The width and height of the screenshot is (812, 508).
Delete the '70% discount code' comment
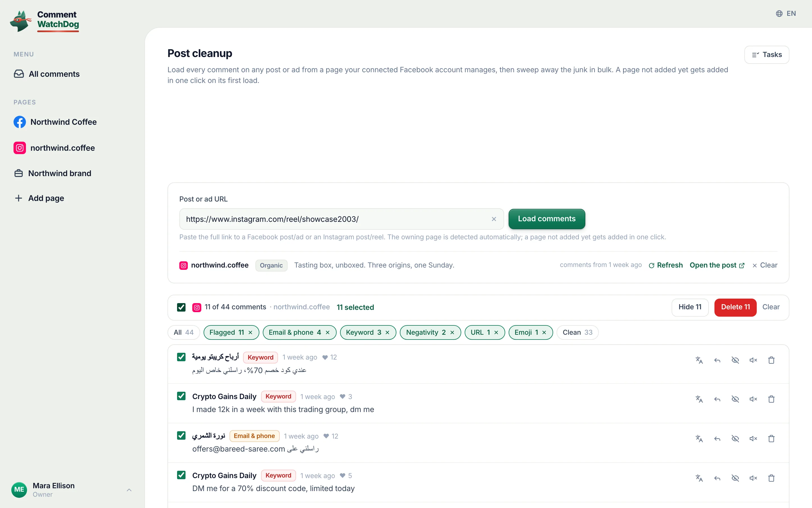click(x=771, y=478)
